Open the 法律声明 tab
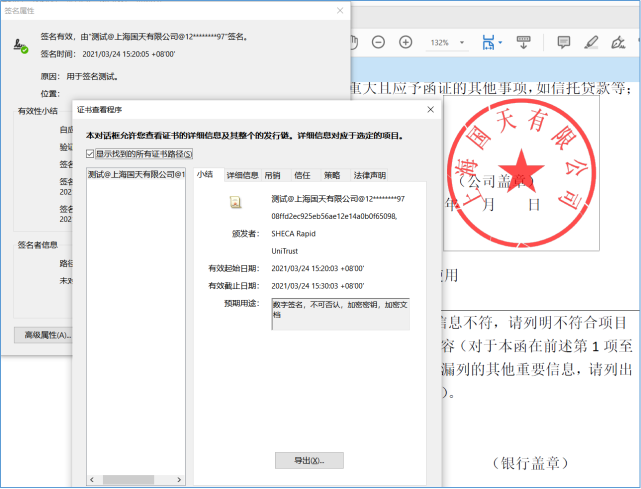 pyautogui.click(x=370, y=175)
